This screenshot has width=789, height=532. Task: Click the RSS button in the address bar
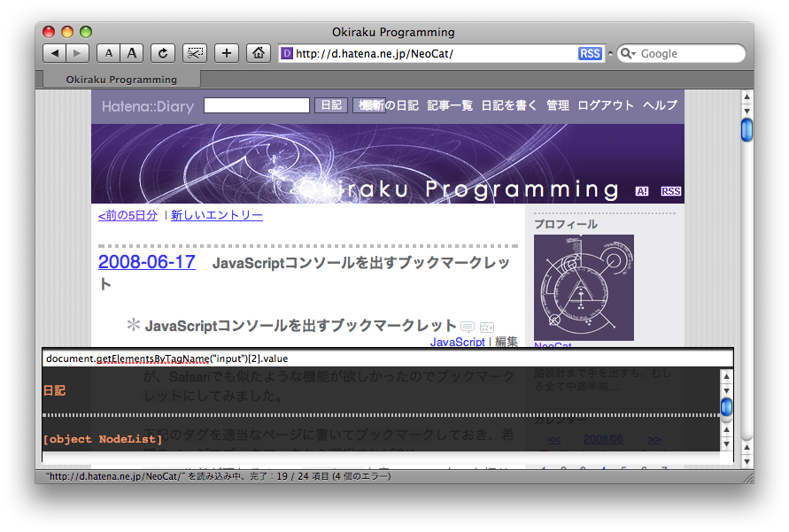pos(590,53)
